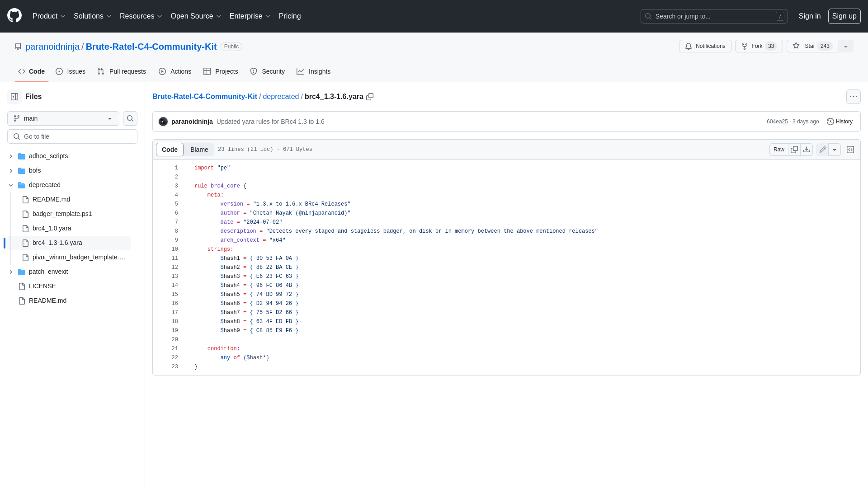This screenshot has height=488, width=868.
Task: Select the Code tab
Action: (x=32, y=71)
